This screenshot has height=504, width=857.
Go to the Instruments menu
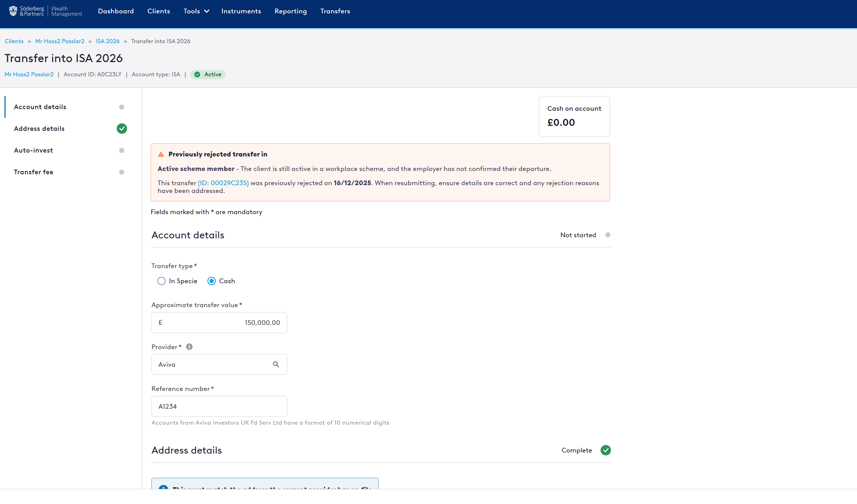click(x=241, y=11)
